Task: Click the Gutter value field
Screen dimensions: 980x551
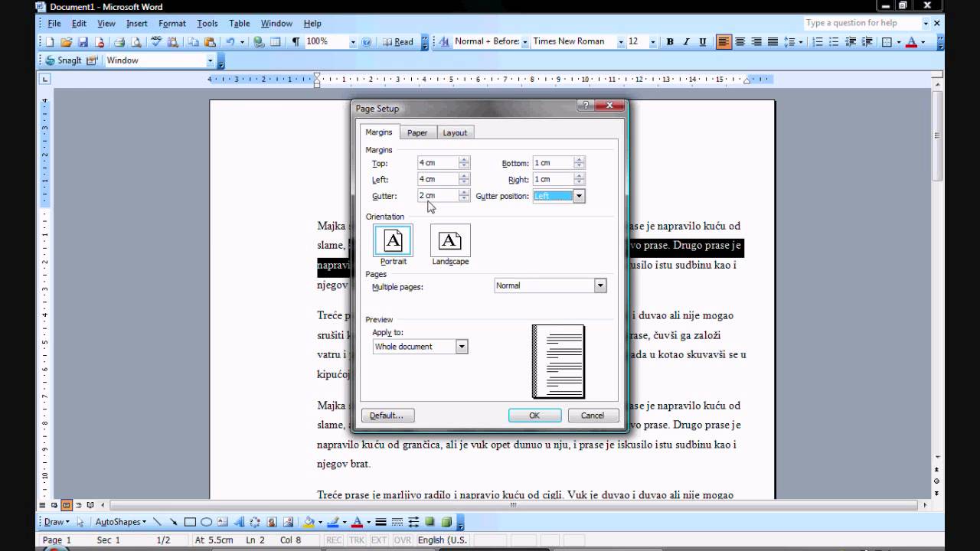Action: click(x=438, y=196)
